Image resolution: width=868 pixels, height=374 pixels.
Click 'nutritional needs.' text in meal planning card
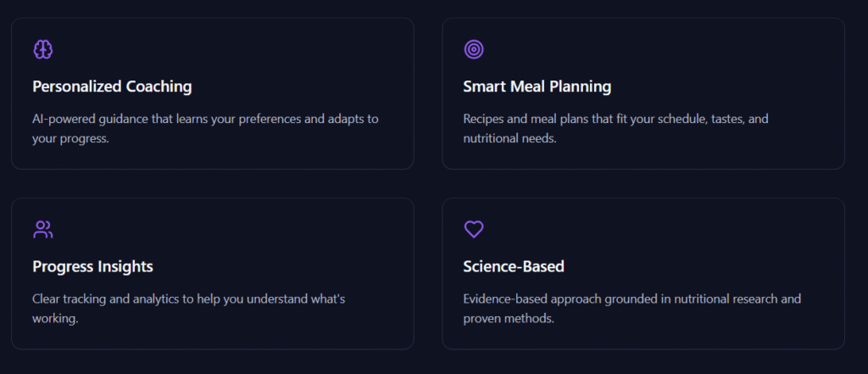point(509,138)
